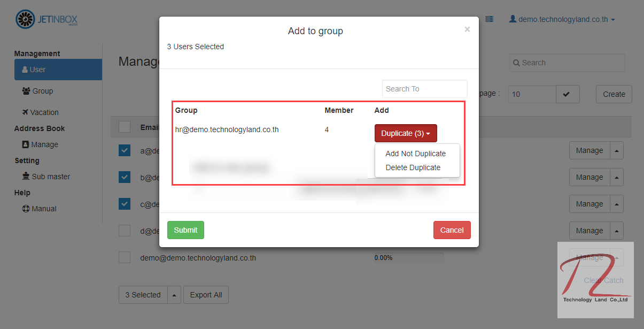Open demo.technologyland.co.th account menu
This screenshot has height=329, width=644.
[x=562, y=19]
